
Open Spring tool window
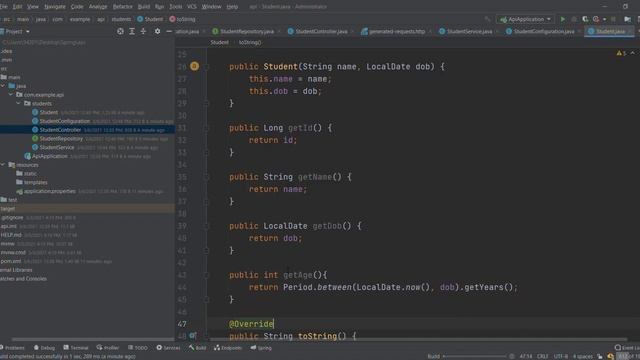[261, 348]
